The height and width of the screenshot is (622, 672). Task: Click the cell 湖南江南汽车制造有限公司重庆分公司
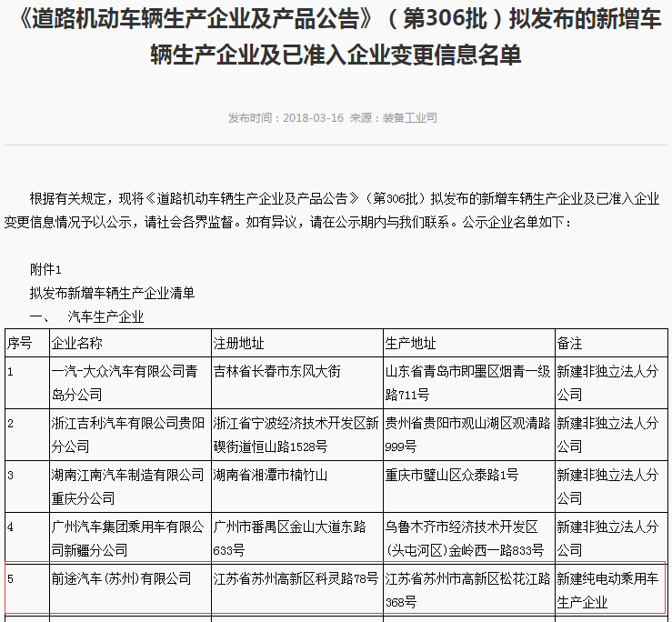click(130, 487)
